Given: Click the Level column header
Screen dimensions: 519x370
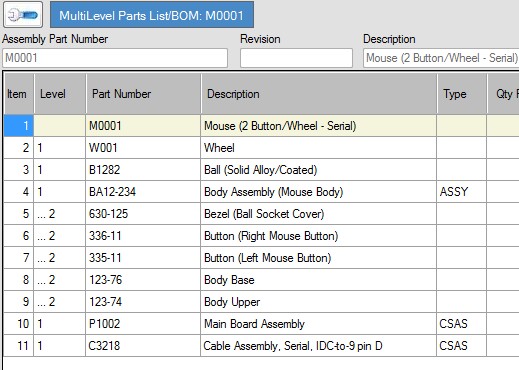Looking at the screenshot, I should (x=60, y=94).
